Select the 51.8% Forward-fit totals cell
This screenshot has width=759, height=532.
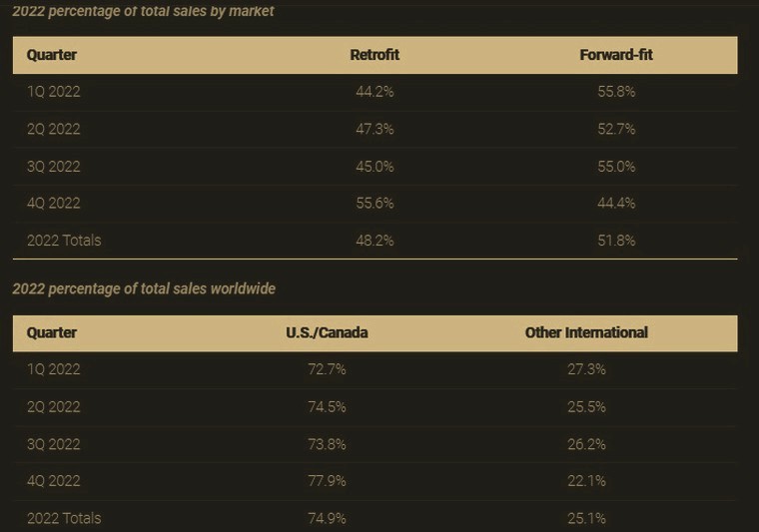pos(616,241)
